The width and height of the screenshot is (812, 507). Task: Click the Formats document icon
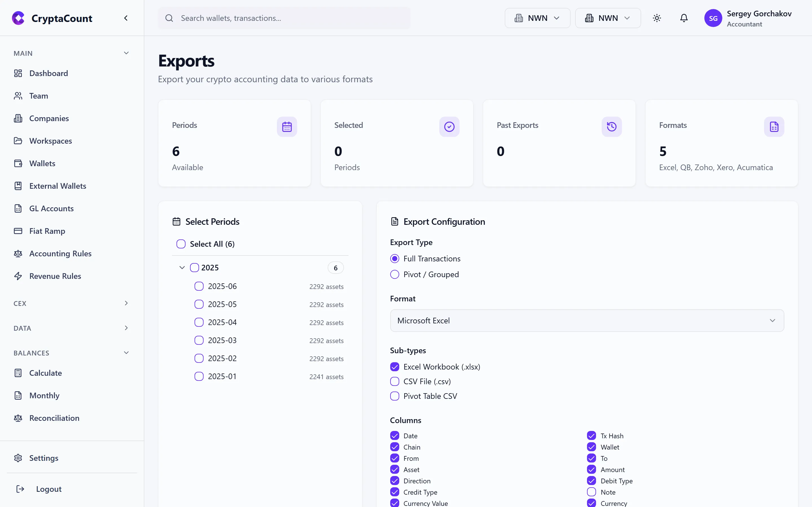pyautogui.click(x=774, y=127)
